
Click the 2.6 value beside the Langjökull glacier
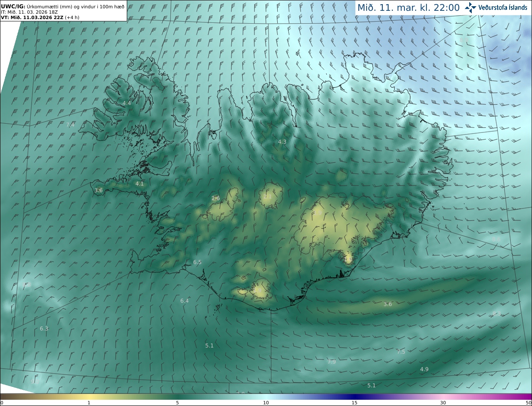tap(216, 198)
